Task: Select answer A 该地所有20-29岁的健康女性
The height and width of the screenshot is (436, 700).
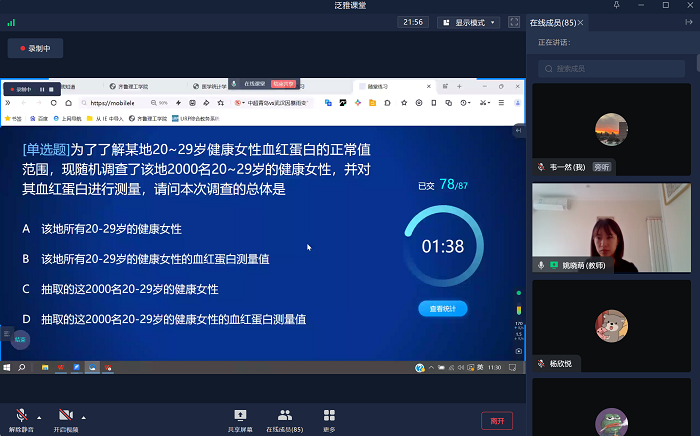Action: tap(102, 229)
